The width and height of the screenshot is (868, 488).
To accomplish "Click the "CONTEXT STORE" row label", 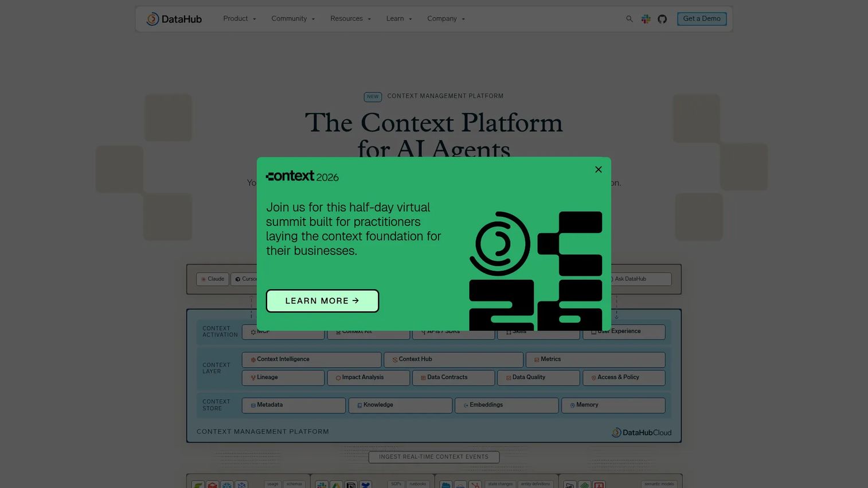I will tap(216, 405).
